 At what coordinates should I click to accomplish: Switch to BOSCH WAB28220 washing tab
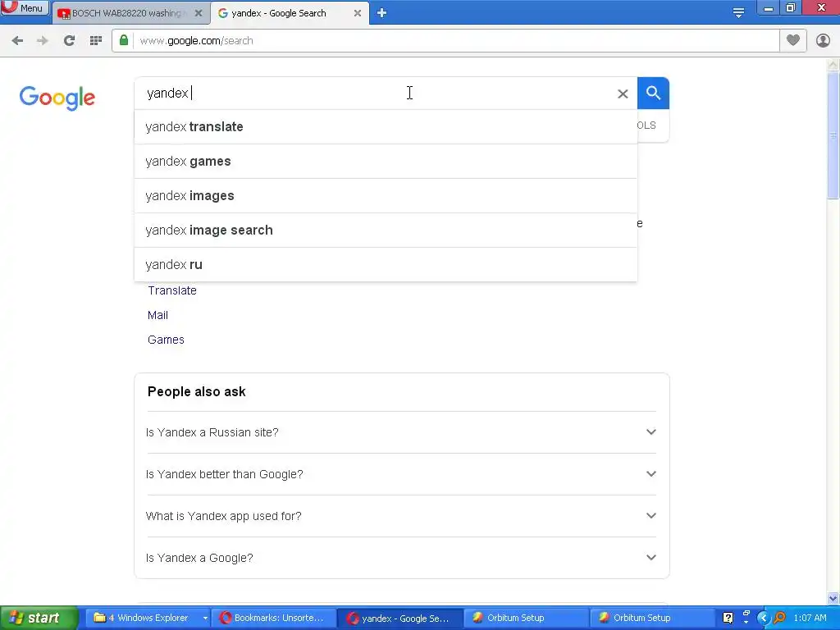(126, 13)
